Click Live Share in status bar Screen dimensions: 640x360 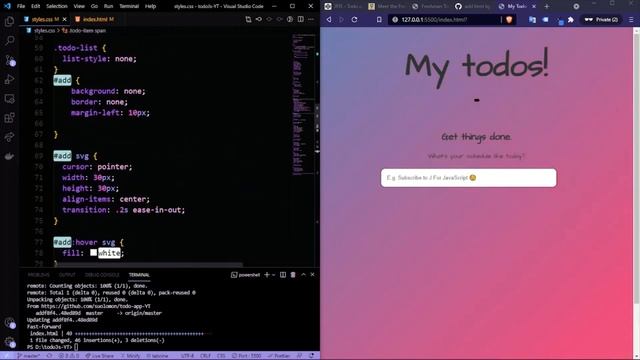tap(99, 356)
